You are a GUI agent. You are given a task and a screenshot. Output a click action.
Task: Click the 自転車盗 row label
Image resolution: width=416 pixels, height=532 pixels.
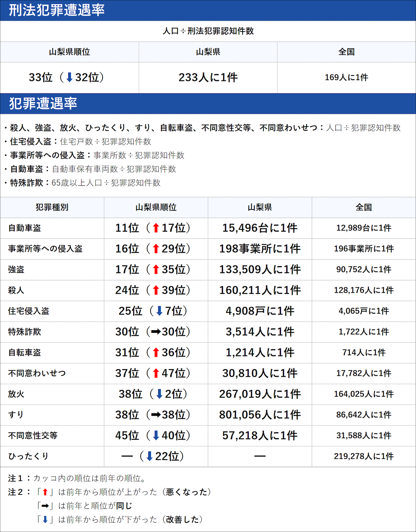(x=25, y=353)
